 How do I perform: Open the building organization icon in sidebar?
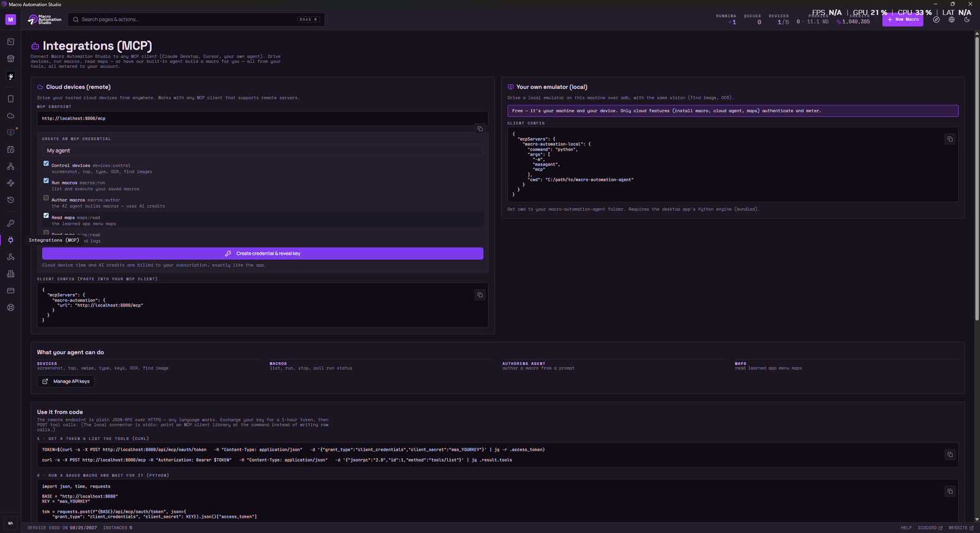click(x=10, y=274)
